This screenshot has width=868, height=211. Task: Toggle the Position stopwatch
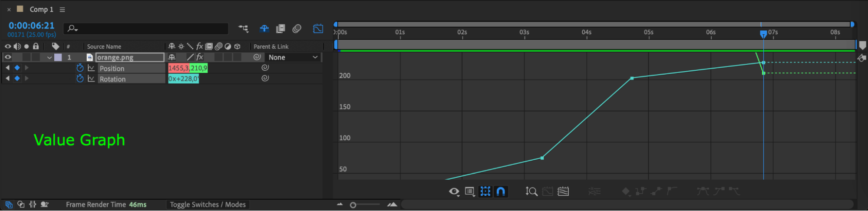coord(80,68)
